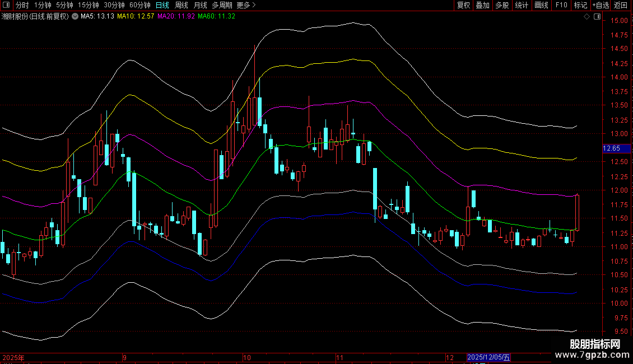Viewport: 633px width, 364px height.
Task: Click the 2025/12/05/五 date marker
Action: [488, 357]
